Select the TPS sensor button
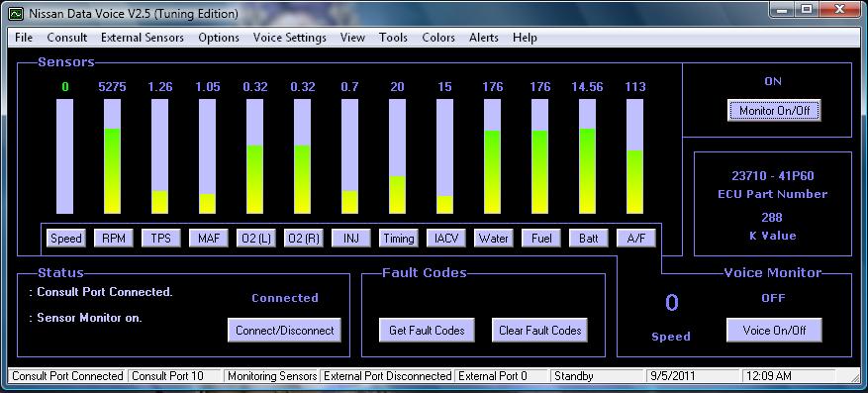The height and width of the screenshot is (393, 868). click(161, 239)
